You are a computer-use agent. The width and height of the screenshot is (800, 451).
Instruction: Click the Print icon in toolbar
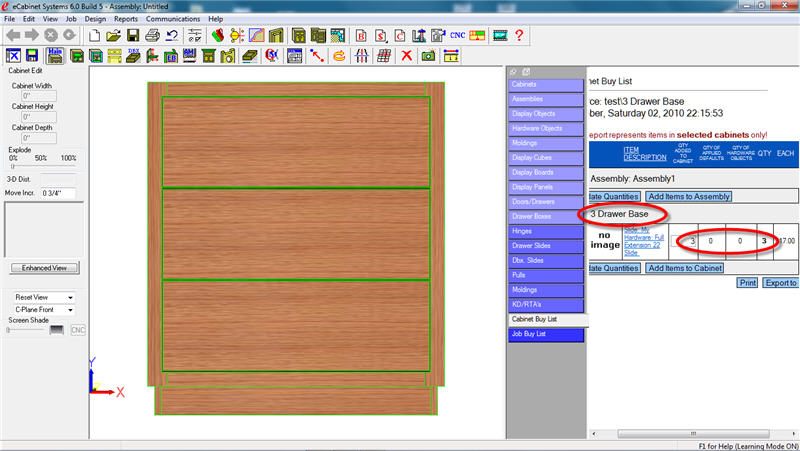point(153,35)
